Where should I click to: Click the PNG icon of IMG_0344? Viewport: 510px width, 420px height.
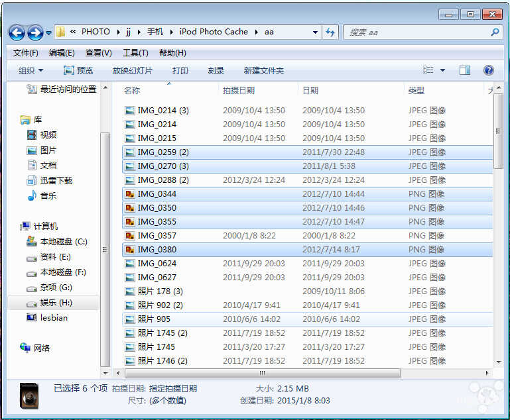130,194
